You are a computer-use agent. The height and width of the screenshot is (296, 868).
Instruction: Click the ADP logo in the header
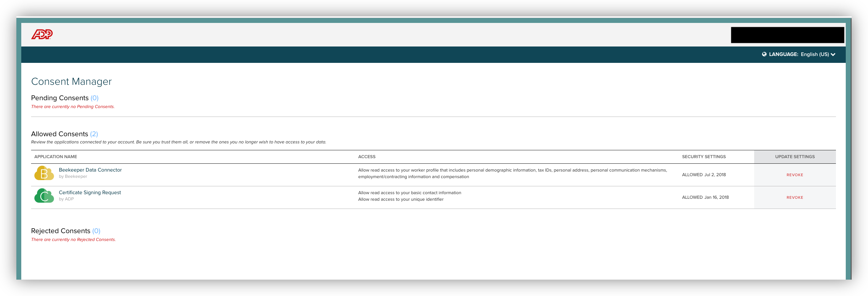pyautogui.click(x=43, y=34)
